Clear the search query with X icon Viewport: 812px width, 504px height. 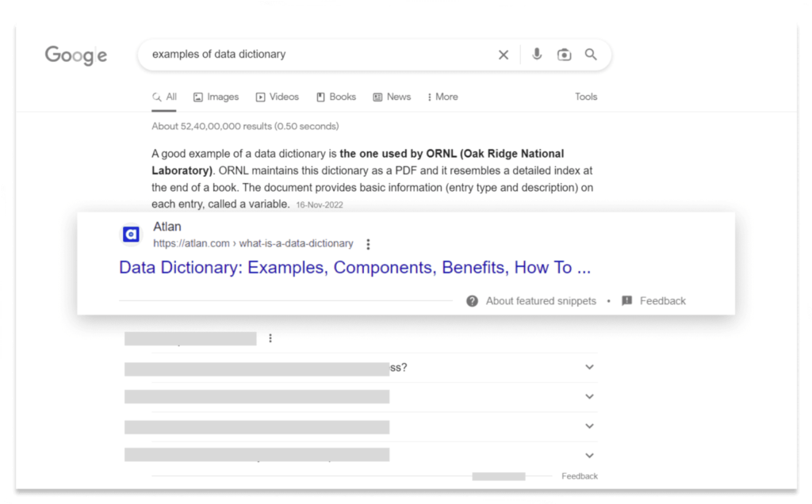[503, 55]
